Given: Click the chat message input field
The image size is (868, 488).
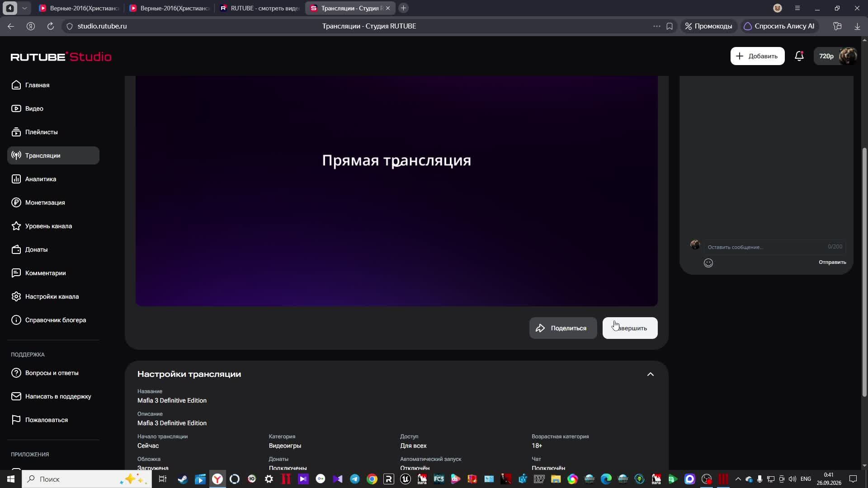Looking at the screenshot, I should pos(774,247).
